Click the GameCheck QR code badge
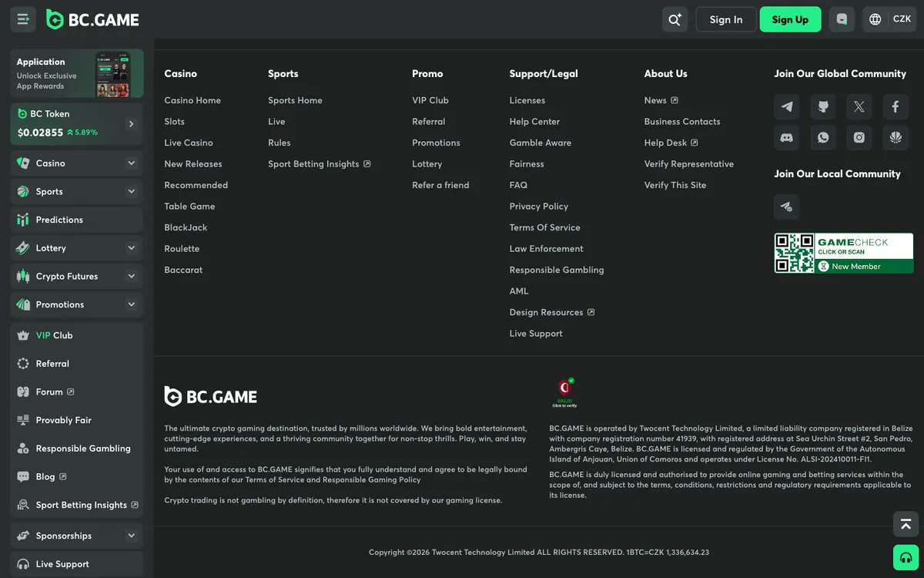This screenshot has width=924, height=578. tap(844, 254)
